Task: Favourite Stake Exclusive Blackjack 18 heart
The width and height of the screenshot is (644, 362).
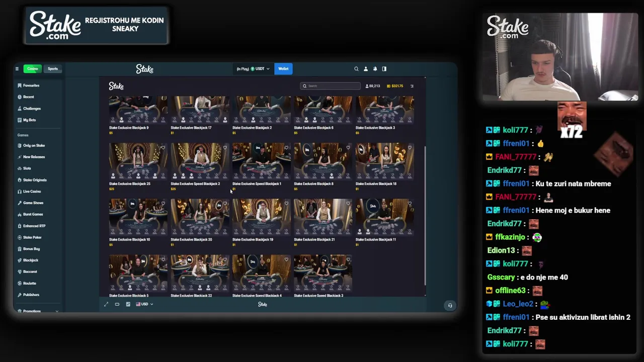Action: tap(410, 148)
